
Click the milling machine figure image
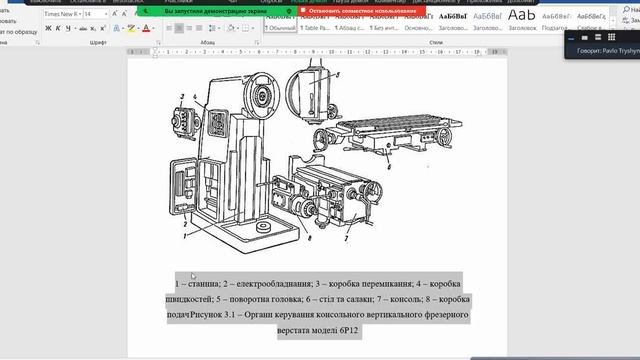tap(316, 155)
